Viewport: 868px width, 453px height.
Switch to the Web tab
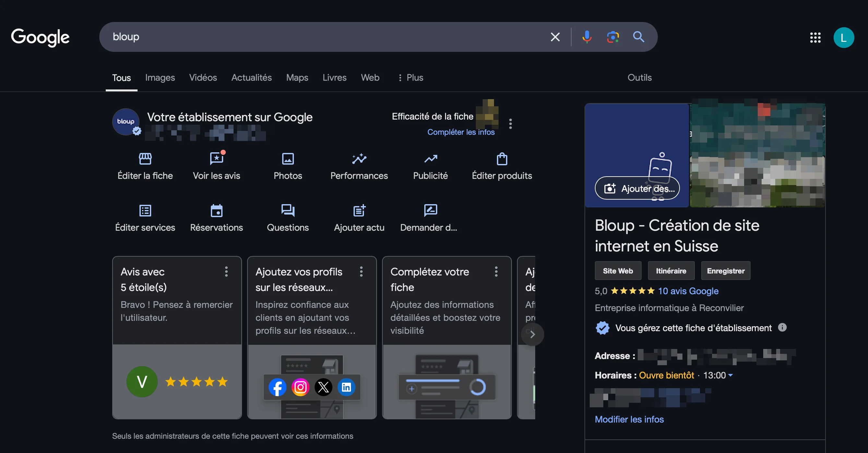tap(370, 78)
